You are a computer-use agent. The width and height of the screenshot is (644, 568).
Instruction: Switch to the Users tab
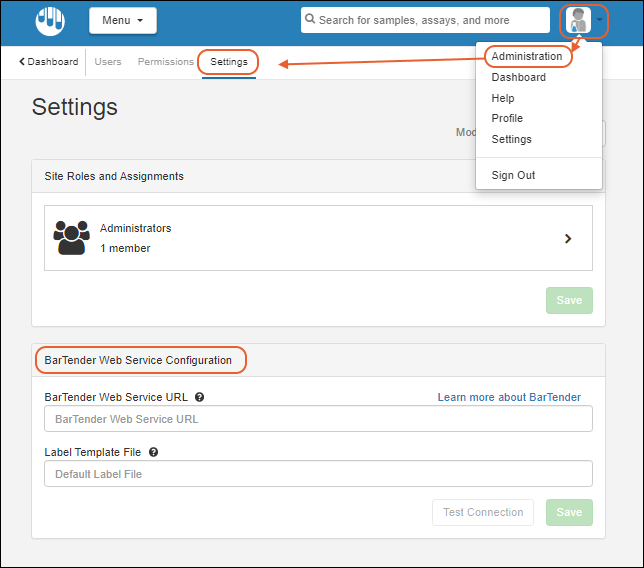[x=108, y=62]
